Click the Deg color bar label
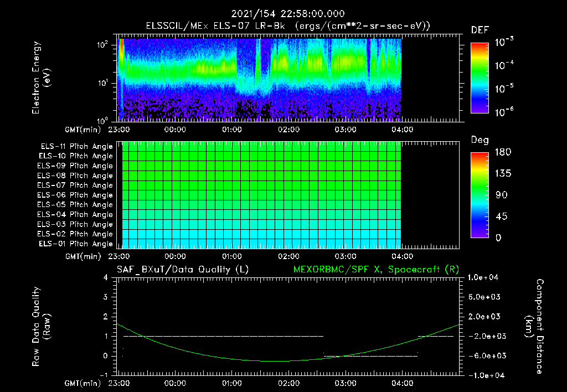 point(480,140)
